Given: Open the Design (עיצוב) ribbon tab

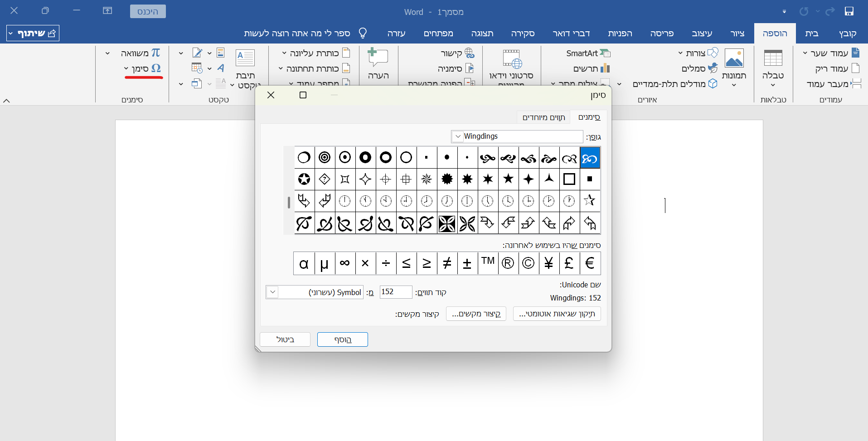Looking at the screenshot, I should point(702,34).
